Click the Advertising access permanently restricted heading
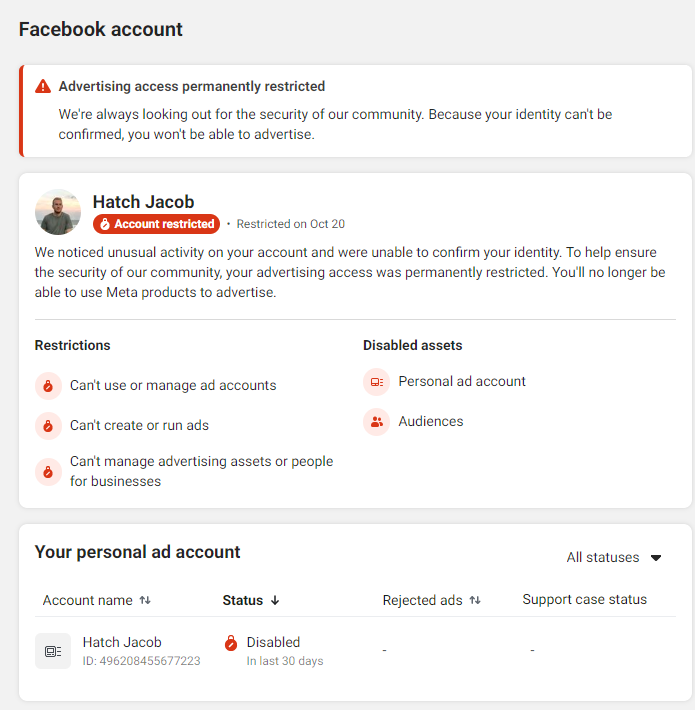This screenshot has height=710, width=695. tap(192, 87)
